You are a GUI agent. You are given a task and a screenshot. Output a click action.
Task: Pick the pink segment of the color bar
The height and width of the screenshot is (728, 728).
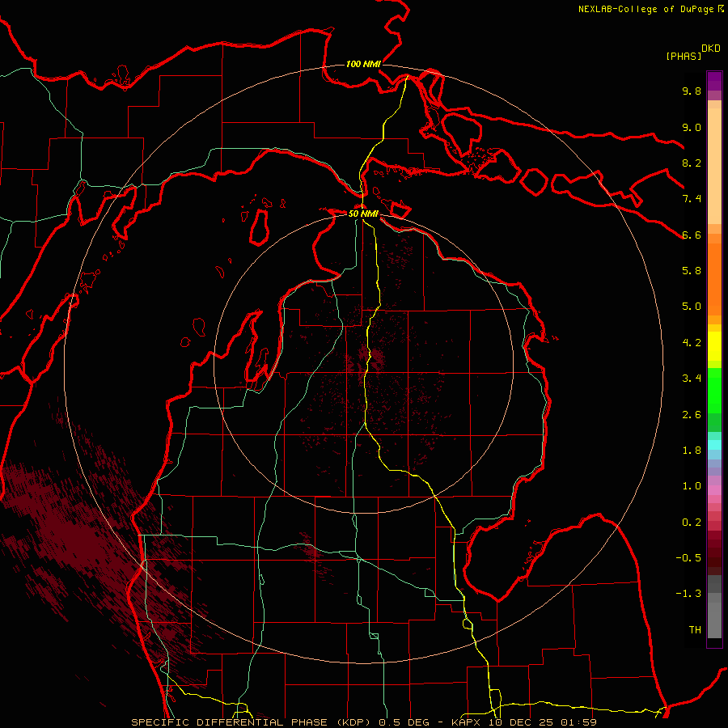(714, 490)
